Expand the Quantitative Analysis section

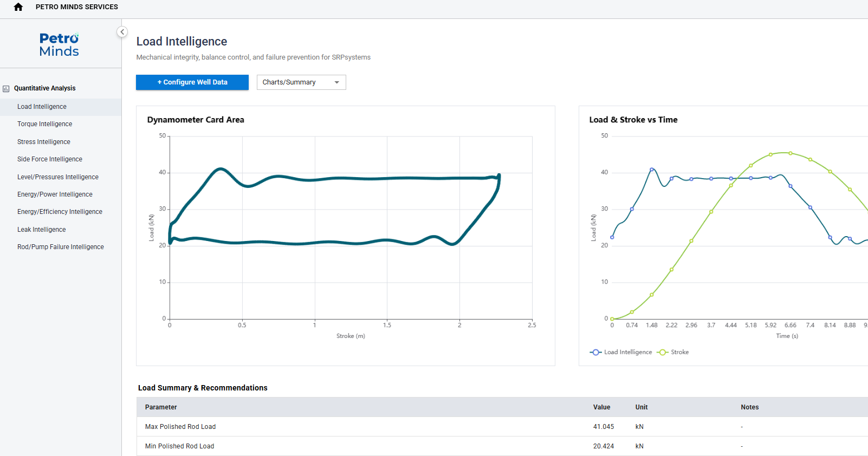pyautogui.click(x=45, y=88)
